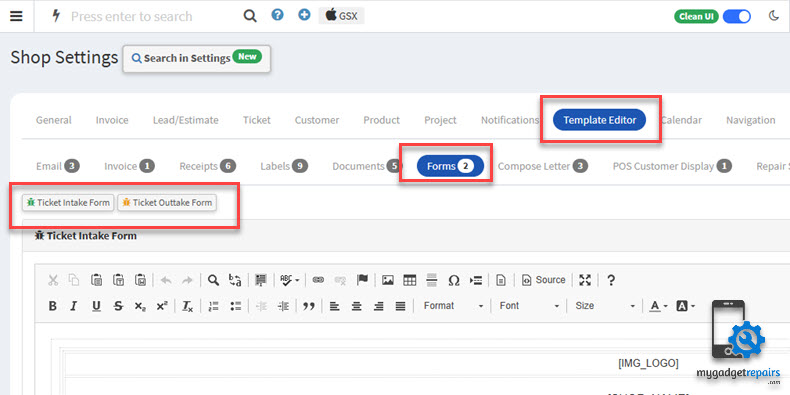
Task: Click the Templates document icon
Action: (x=501, y=280)
